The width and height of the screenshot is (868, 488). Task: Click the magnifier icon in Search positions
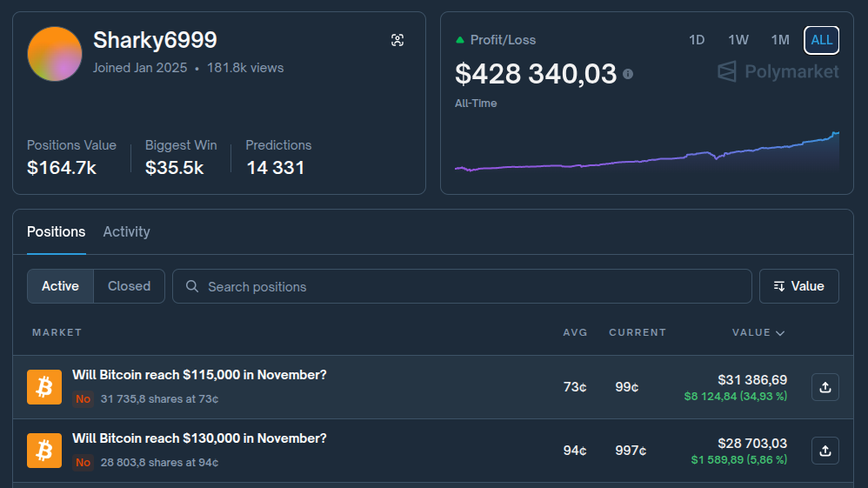pyautogui.click(x=192, y=286)
